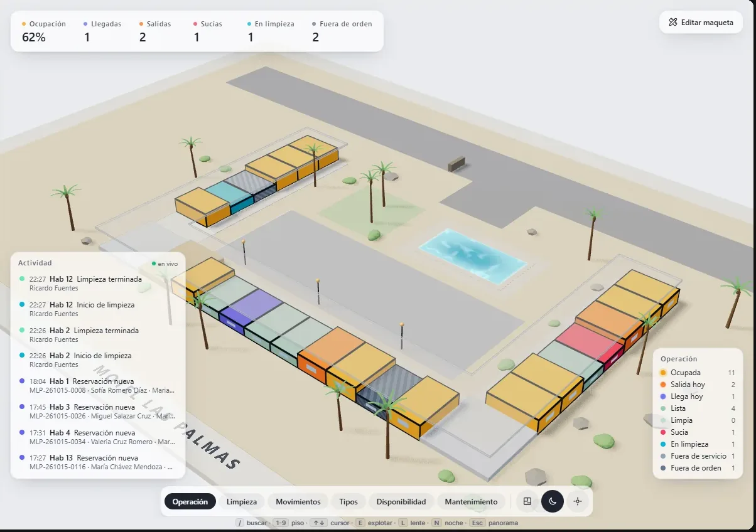The width and height of the screenshot is (756, 532).
Task: Click the Fuera de orden summary stat
Action: 342,31
